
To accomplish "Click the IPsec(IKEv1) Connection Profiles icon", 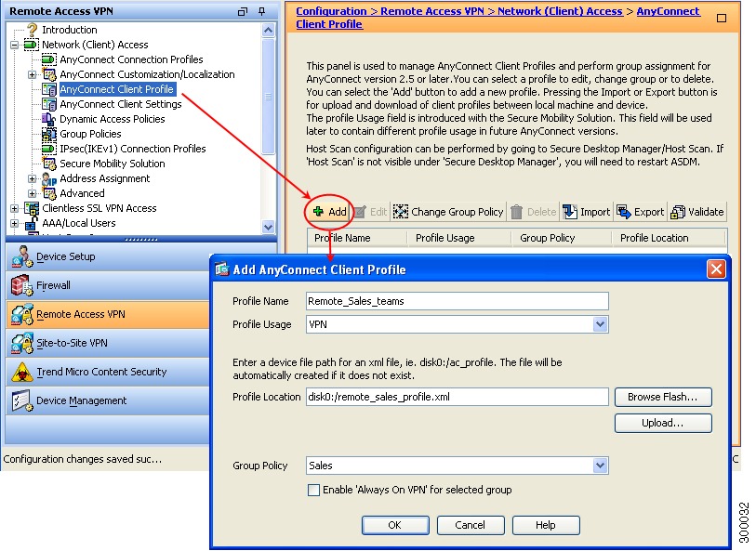I will coord(49,149).
